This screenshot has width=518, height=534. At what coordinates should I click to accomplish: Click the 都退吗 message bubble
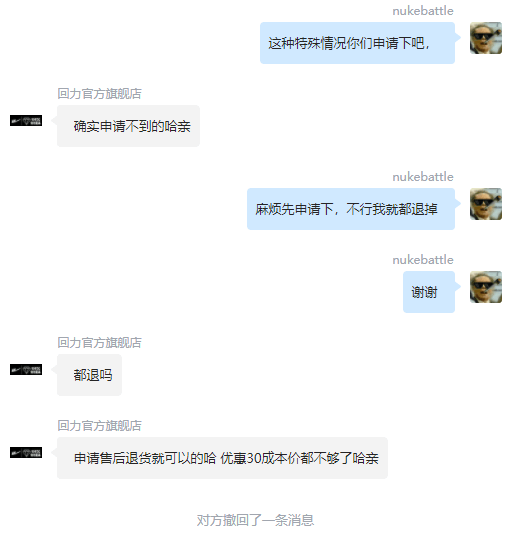tap(89, 375)
